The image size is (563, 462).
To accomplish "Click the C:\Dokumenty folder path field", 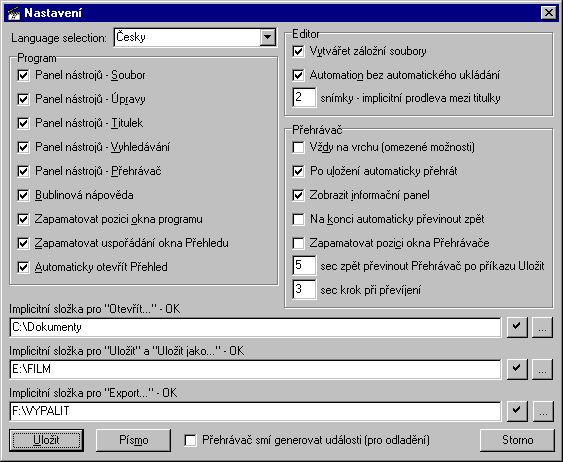I will (255, 327).
